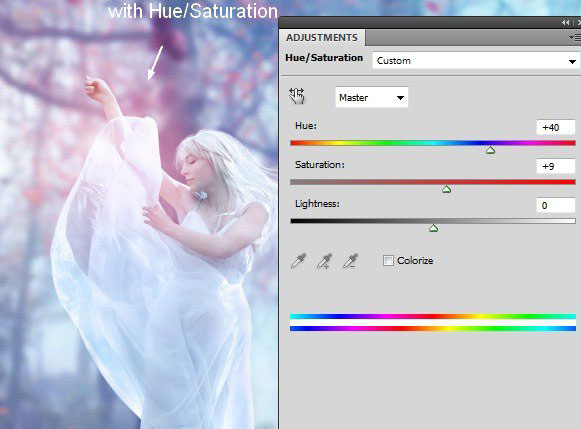Screen dimensions: 581x429
Task: Pick the plain eyedropper tool
Action: point(298,261)
